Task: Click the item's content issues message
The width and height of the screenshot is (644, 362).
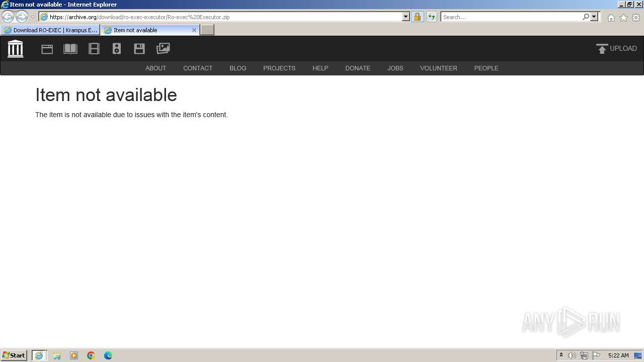Action: pos(131,115)
